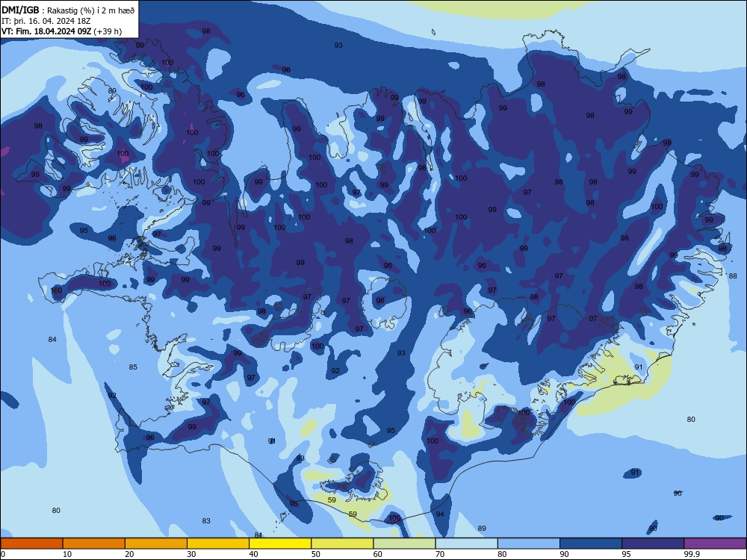The width and height of the screenshot is (747, 560).
Task: Click the amber 20–30 legend swatch
Action: point(156,544)
